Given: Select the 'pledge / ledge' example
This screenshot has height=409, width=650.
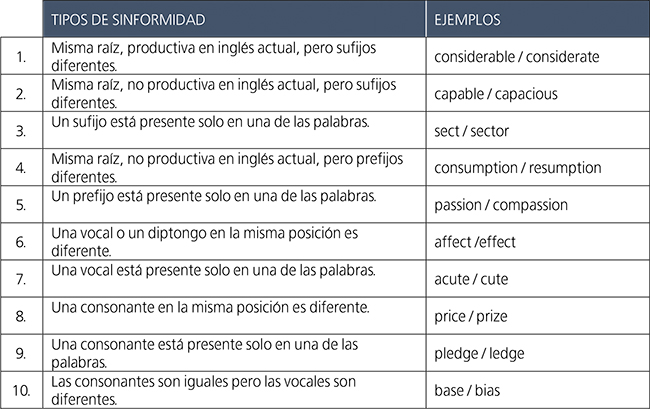Looking at the screenshot, I should (478, 352).
